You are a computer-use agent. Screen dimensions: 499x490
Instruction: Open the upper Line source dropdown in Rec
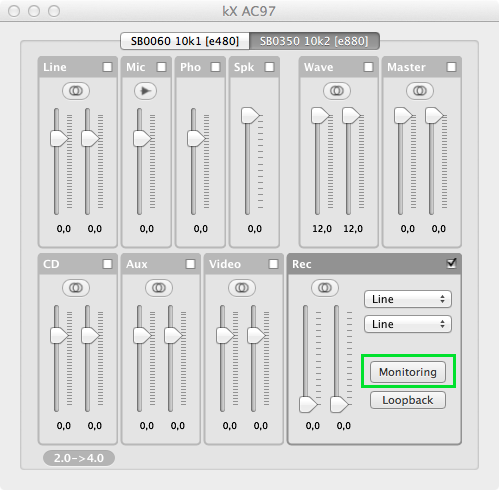[408, 299]
